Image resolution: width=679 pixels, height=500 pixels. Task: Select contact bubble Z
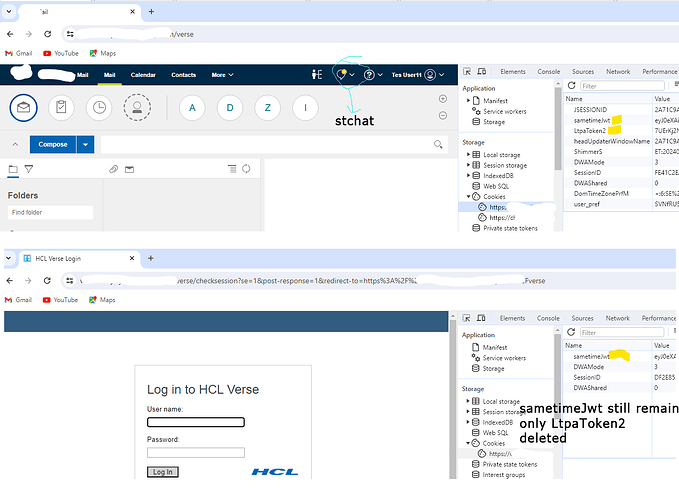[x=268, y=107]
